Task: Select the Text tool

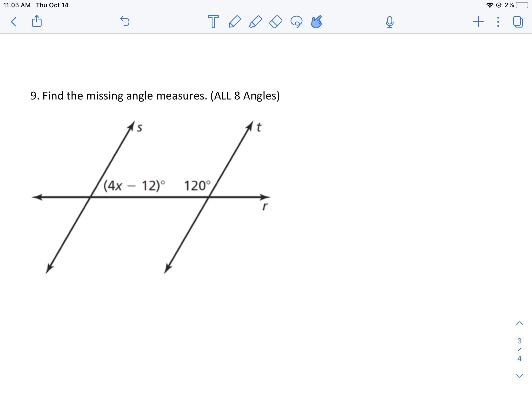Action: click(x=213, y=22)
